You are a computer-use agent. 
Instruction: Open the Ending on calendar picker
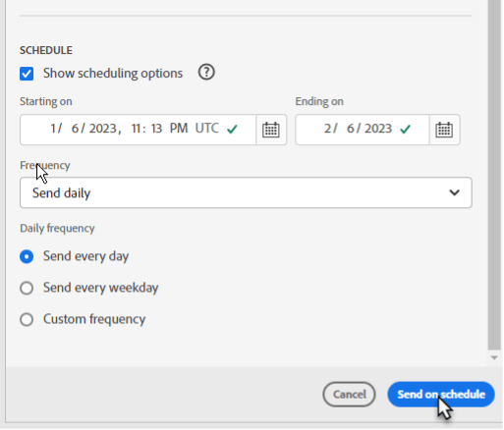pyautogui.click(x=444, y=130)
